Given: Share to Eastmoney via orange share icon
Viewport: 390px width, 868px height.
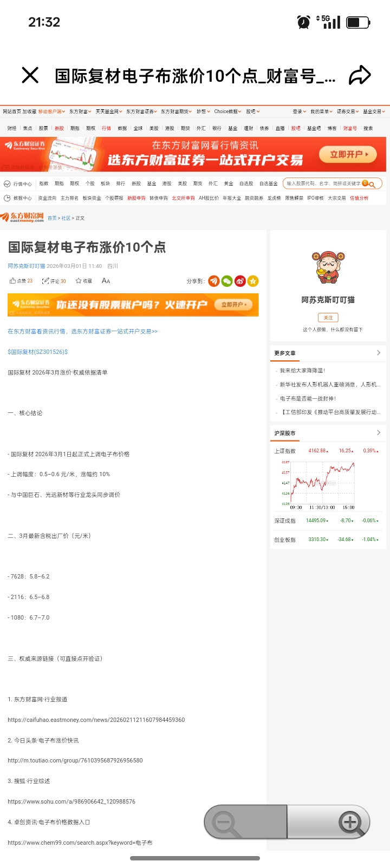Looking at the screenshot, I should (214, 281).
